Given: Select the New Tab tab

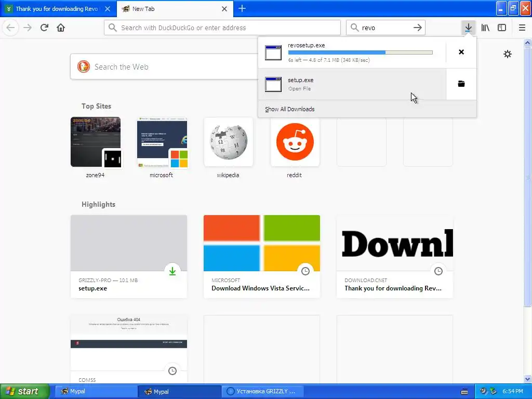Looking at the screenshot, I should pyautogui.click(x=175, y=9).
